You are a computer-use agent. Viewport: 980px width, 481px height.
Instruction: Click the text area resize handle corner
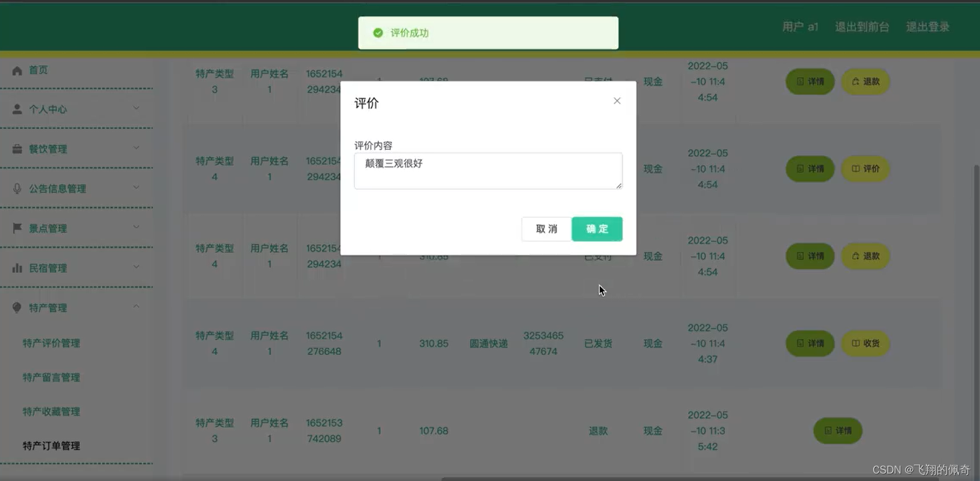click(x=619, y=185)
